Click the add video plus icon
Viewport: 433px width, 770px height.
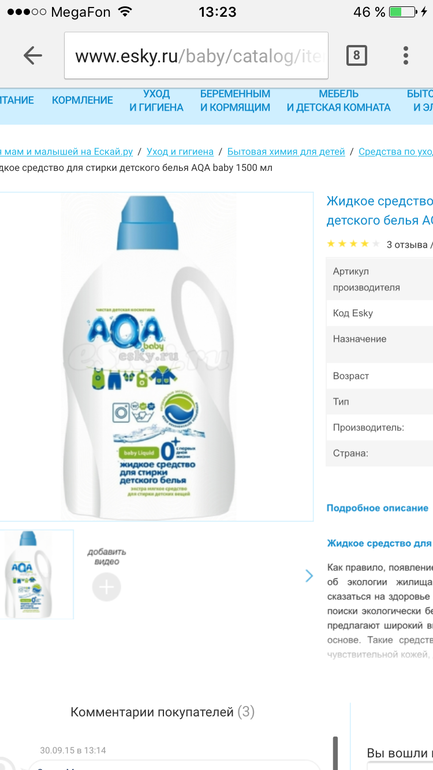point(107,586)
